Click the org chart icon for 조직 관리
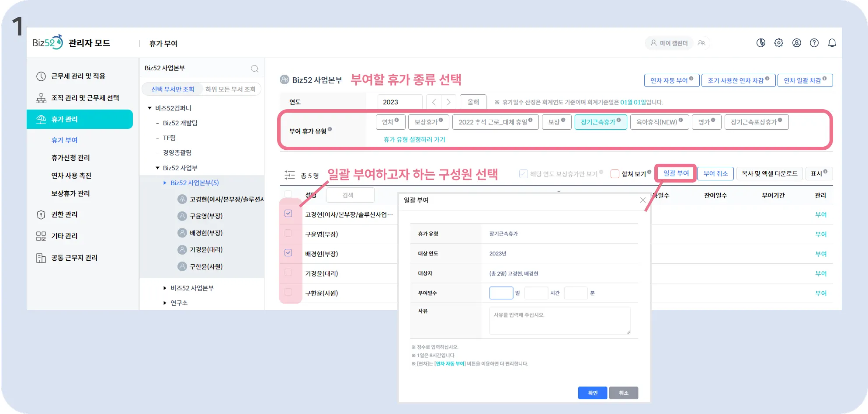This screenshot has width=868, height=414. click(x=41, y=98)
